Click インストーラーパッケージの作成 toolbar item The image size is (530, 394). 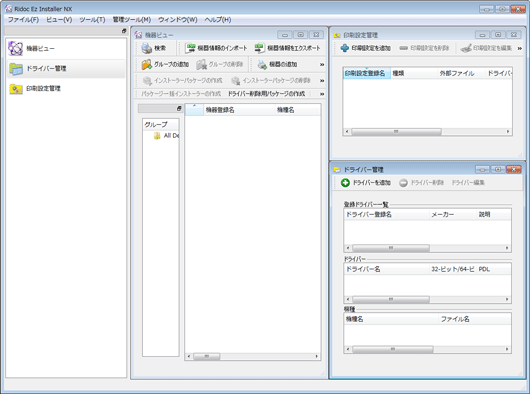[x=183, y=80]
